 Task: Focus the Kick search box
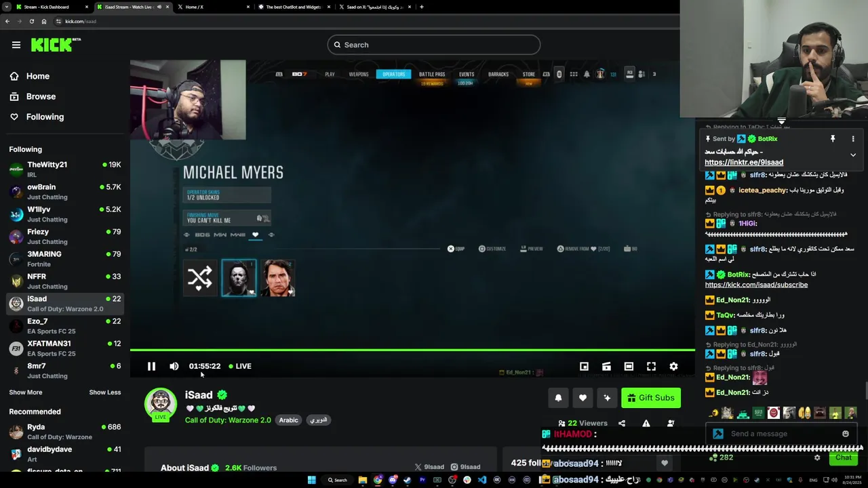pyautogui.click(x=434, y=45)
